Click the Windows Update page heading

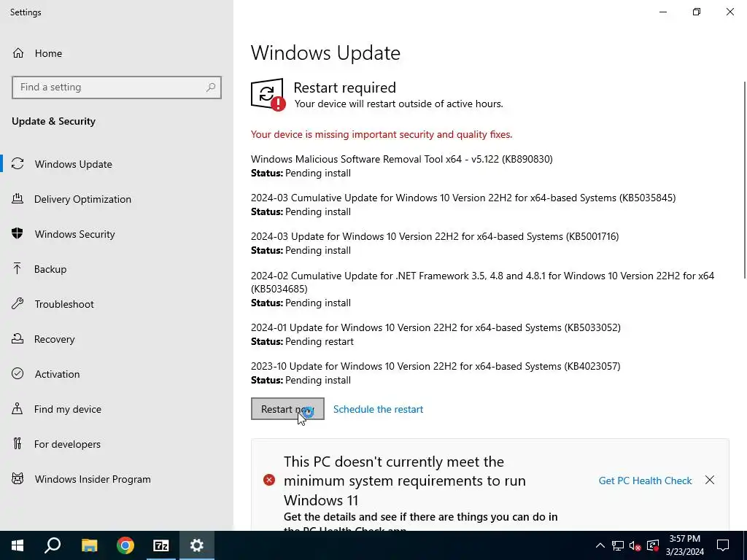[325, 52]
